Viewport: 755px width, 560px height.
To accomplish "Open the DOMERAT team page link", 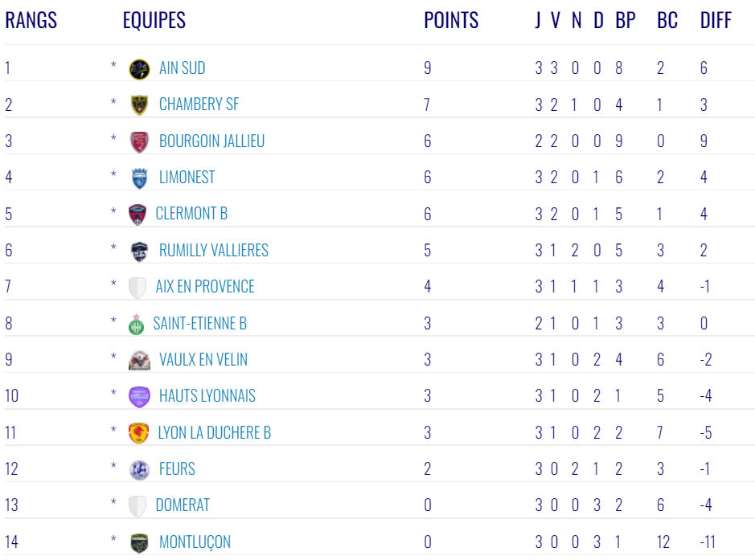I will pos(183,505).
